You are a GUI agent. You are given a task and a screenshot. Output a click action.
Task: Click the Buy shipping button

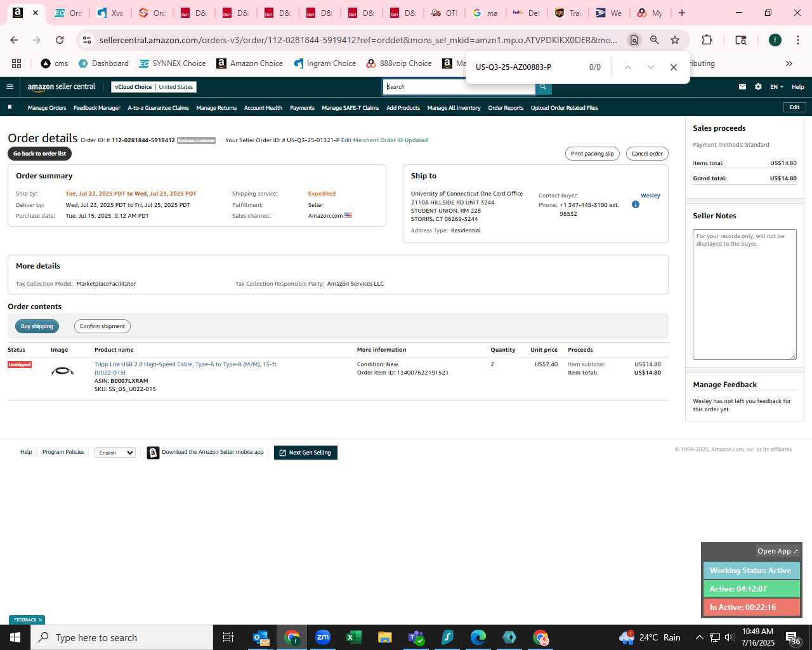37,326
